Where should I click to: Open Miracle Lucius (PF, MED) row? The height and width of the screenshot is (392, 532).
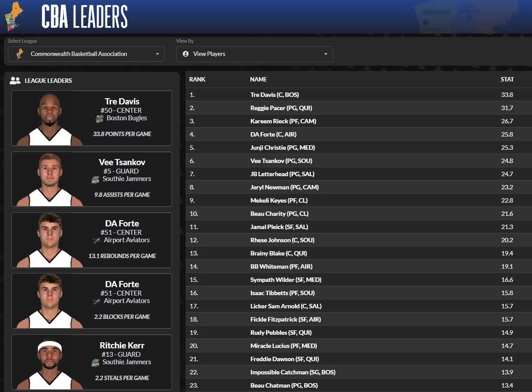pos(359,346)
